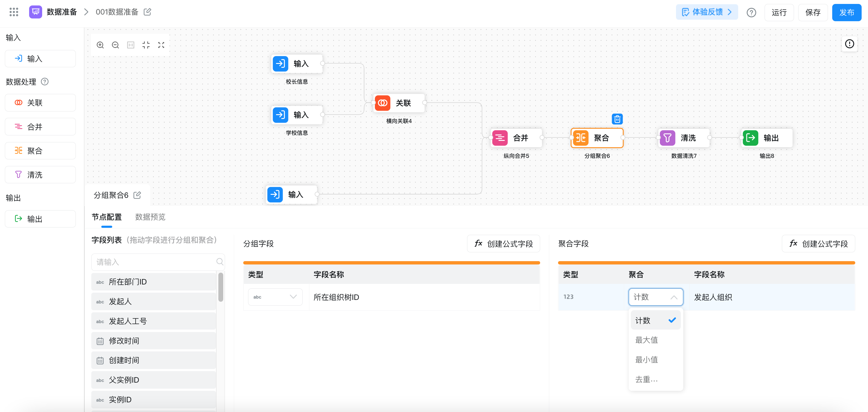Select the 数据清洗7 cleaning node
868x412 pixels.
point(684,138)
